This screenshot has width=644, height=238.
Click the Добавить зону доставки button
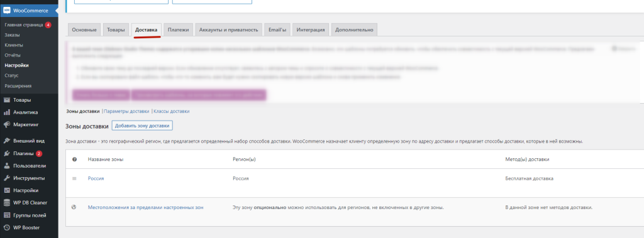point(143,126)
